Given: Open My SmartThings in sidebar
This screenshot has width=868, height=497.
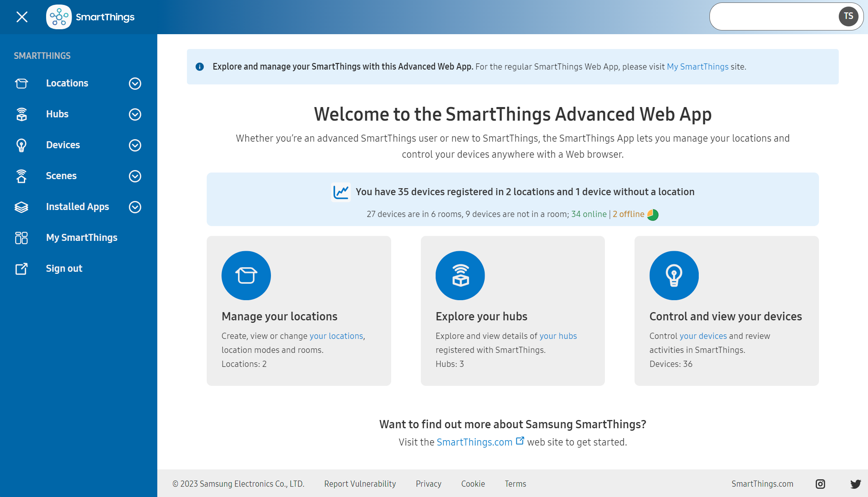Looking at the screenshot, I should (82, 238).
